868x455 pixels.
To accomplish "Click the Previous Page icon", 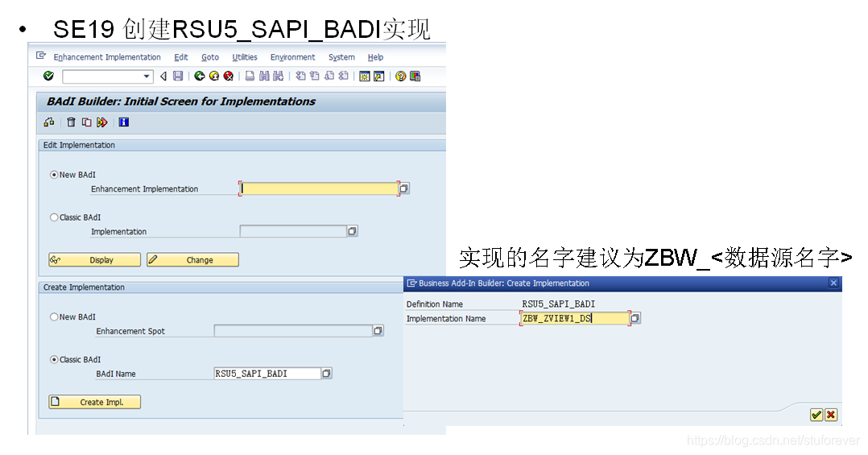I will pos(314,76).
